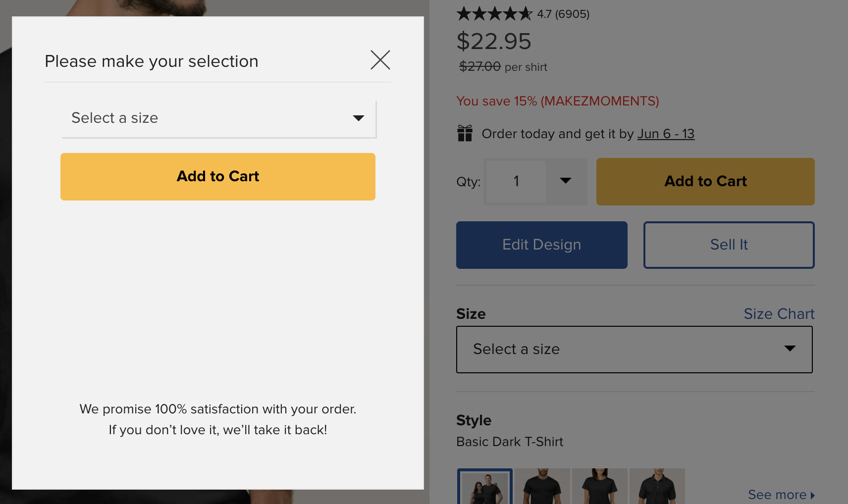This screenshot has height=504, width=848.
Task: Select the third women's t-shirt thumbnail
Action: tap(600, 486)
